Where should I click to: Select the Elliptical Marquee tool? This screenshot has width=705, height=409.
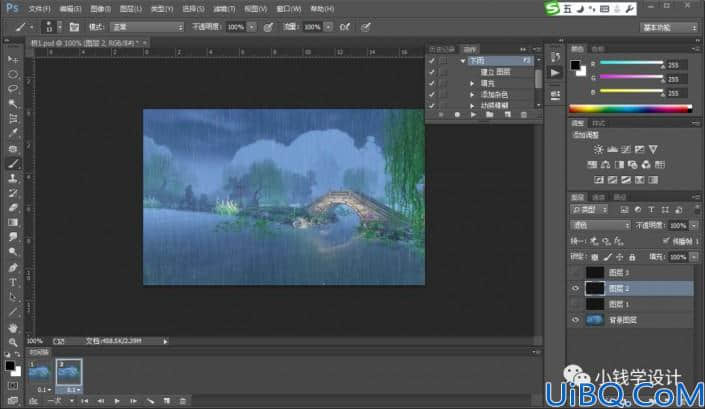pyautogui.click(x=13, y=74)
